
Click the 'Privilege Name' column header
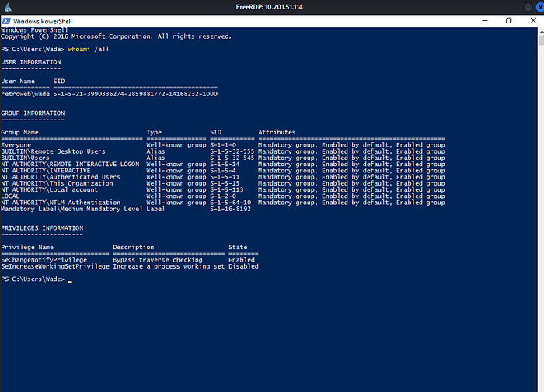27,247
